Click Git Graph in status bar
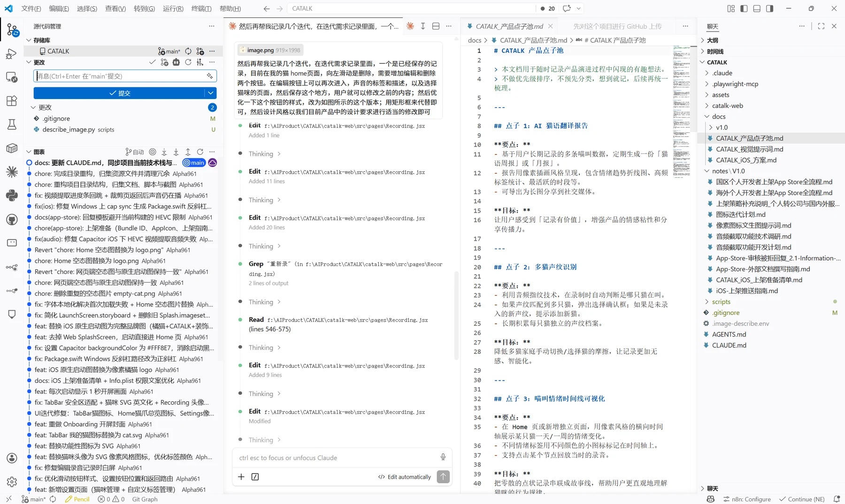Screen dimensions: 845x504 coord(145,499)
